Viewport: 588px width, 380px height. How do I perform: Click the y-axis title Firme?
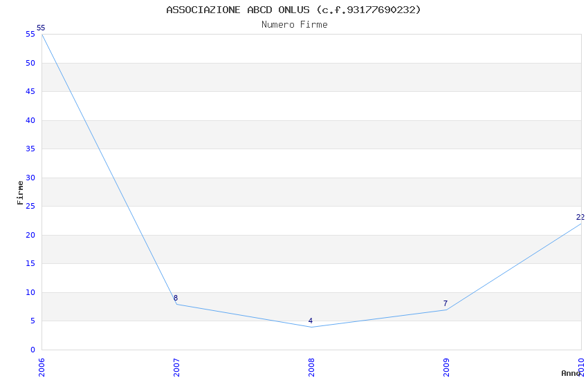tap(20, 193)
